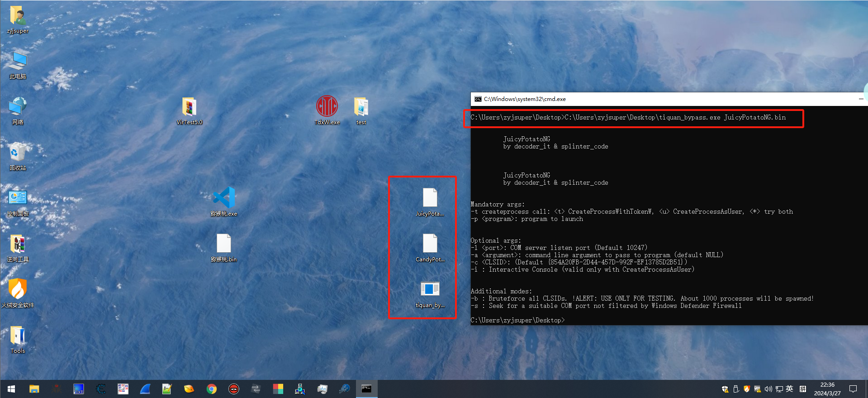The image size is (868, 398).
Task: Open the gray swap-arrows taskbar app
Action: click(256, 389)
